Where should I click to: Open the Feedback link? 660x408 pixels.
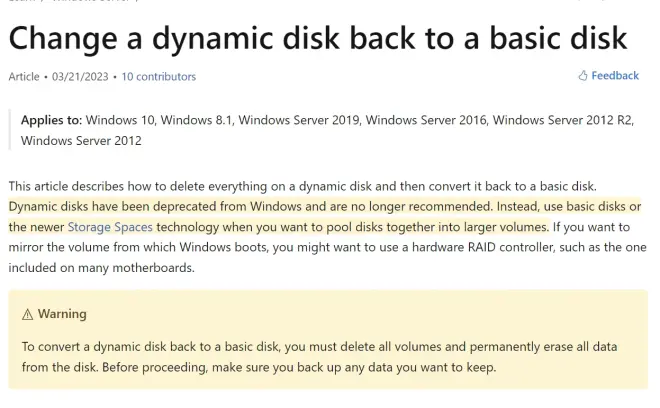[615, 76]
